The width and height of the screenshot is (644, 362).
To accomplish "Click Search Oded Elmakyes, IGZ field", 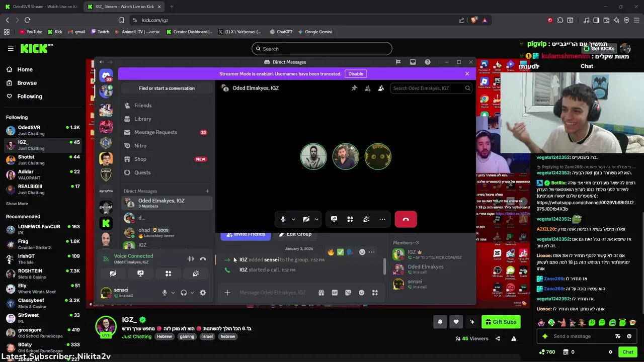I will (432, 88).
